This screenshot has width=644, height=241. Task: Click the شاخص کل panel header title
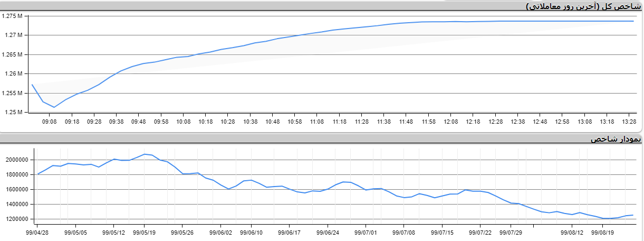583,6
